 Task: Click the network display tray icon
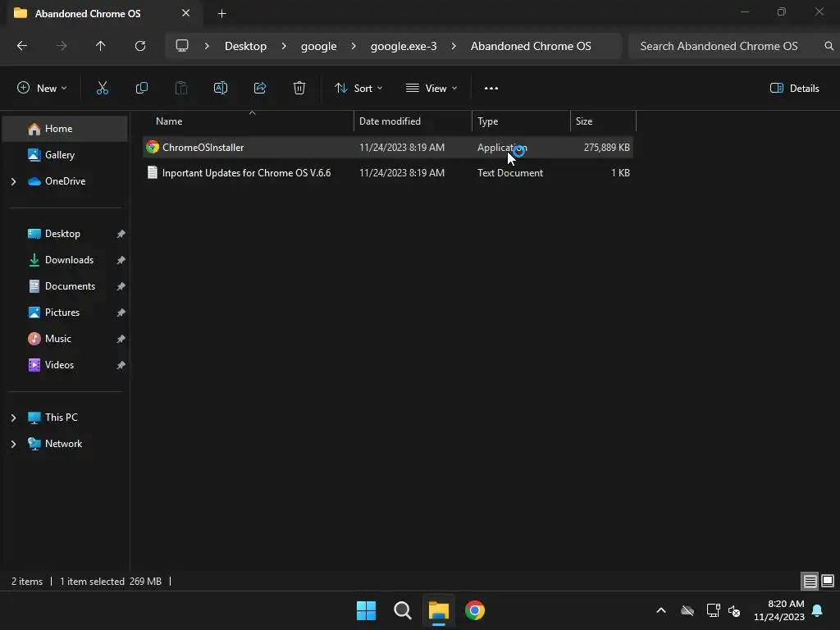click(x=713, y=610)
